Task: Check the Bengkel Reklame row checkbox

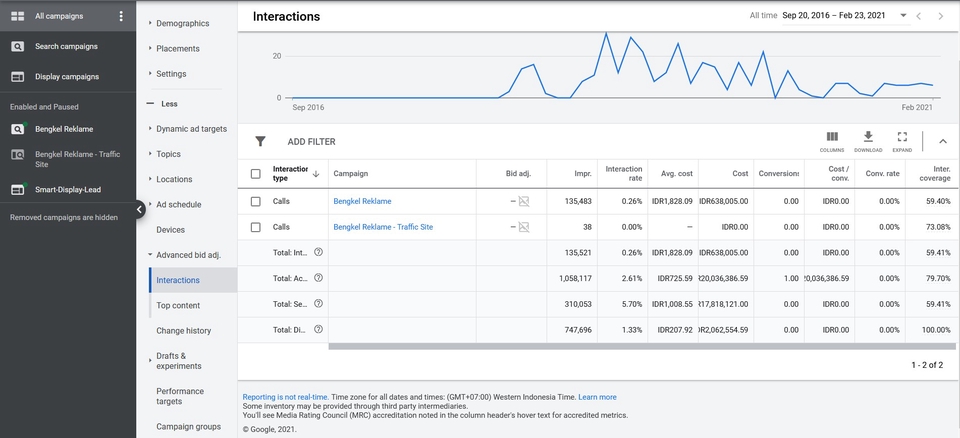Action: (255, 201)
